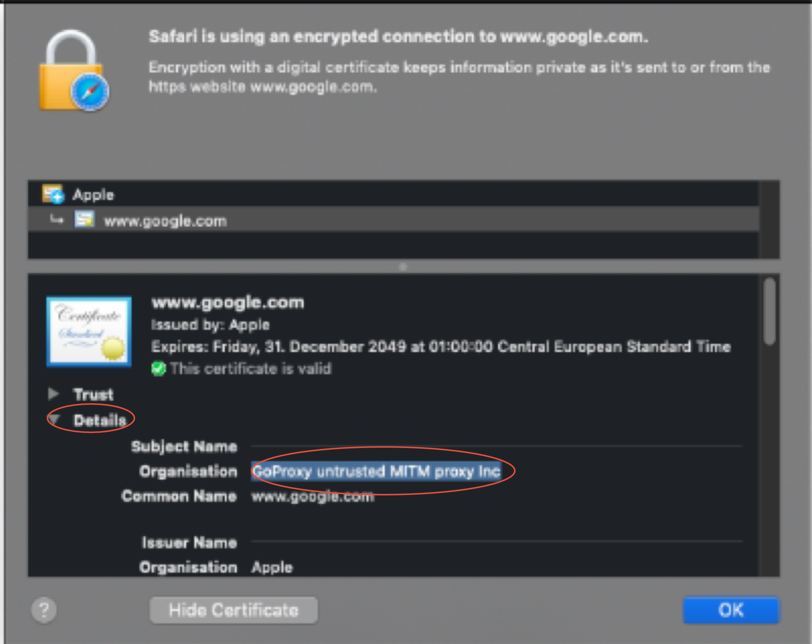Select the highlighted GoProxy Organisation text
Viewport: 812px width, 644px height.
tap(375, 471)
